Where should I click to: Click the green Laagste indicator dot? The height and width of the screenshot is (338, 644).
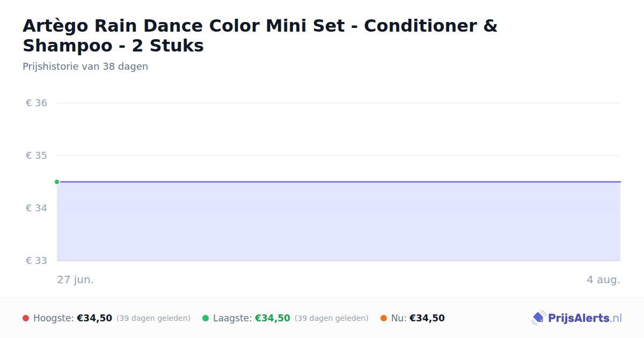pos(206,318)
